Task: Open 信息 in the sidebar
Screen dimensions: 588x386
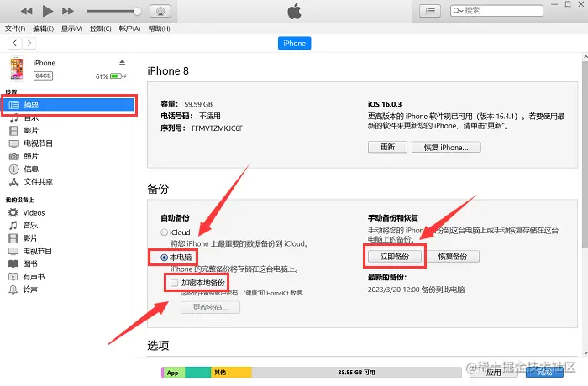Action: tap(31, 169)
